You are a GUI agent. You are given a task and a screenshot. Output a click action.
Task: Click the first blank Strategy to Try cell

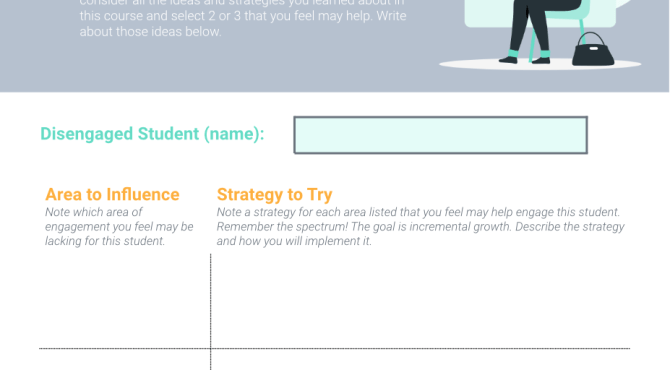[420, 301]
